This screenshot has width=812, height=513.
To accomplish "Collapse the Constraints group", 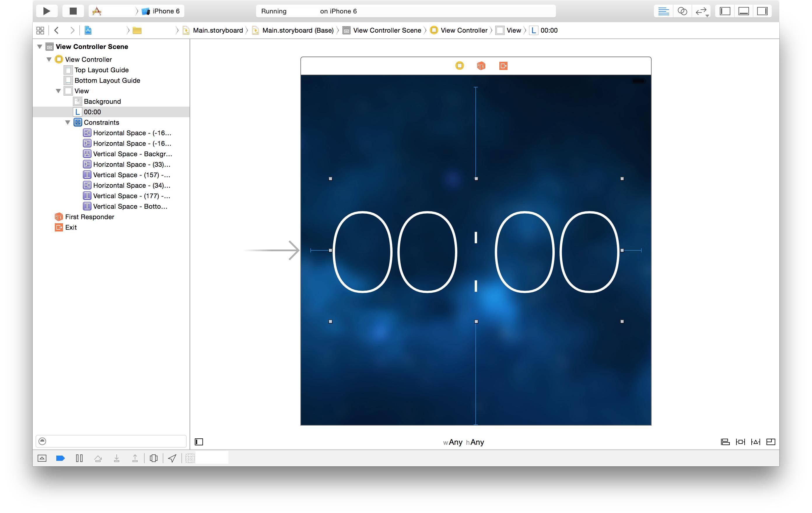I will click(68, 122).
